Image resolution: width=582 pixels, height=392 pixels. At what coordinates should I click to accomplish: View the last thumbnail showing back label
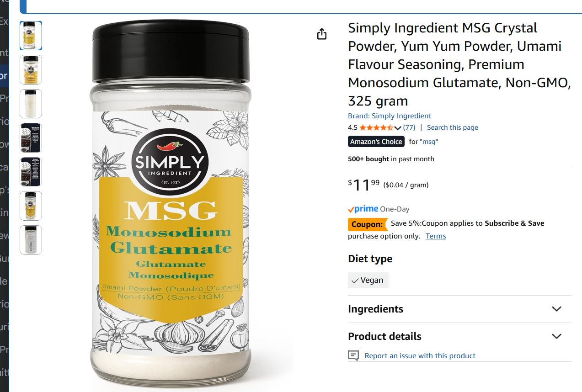coord(31,240)
